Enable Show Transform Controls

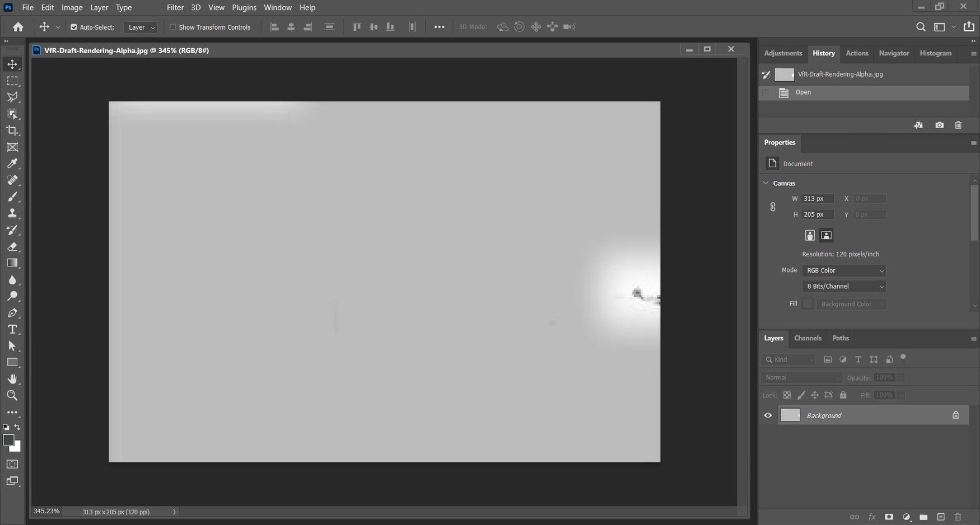coord(172,26)
